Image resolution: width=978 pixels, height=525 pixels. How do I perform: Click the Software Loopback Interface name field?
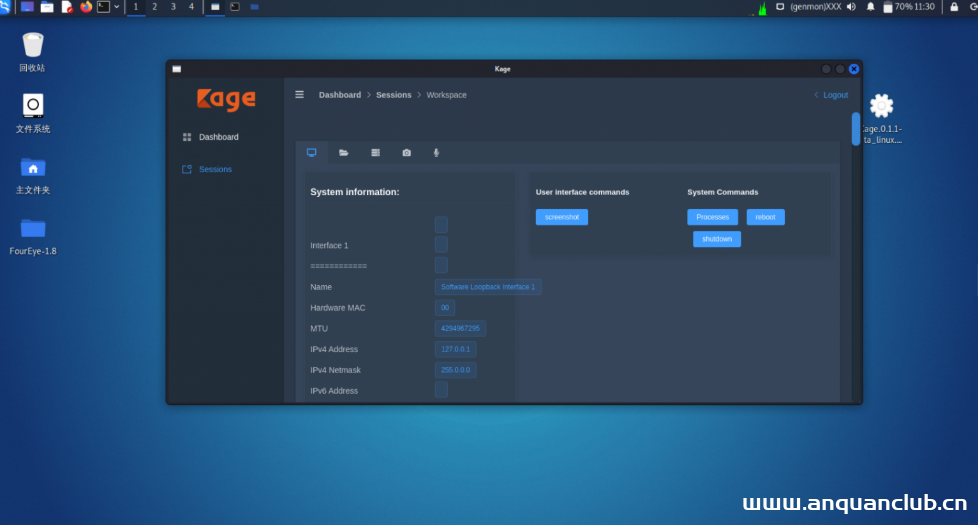coord(488,287)
